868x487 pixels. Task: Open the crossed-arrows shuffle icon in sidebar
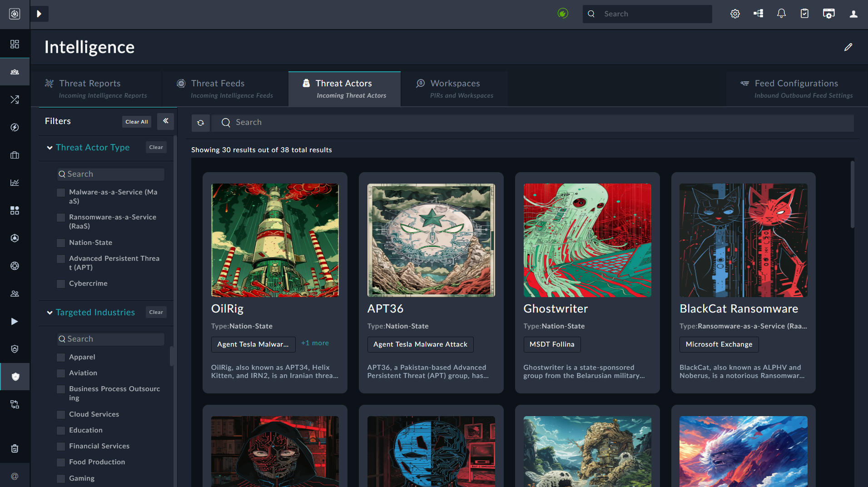(15, 99)
